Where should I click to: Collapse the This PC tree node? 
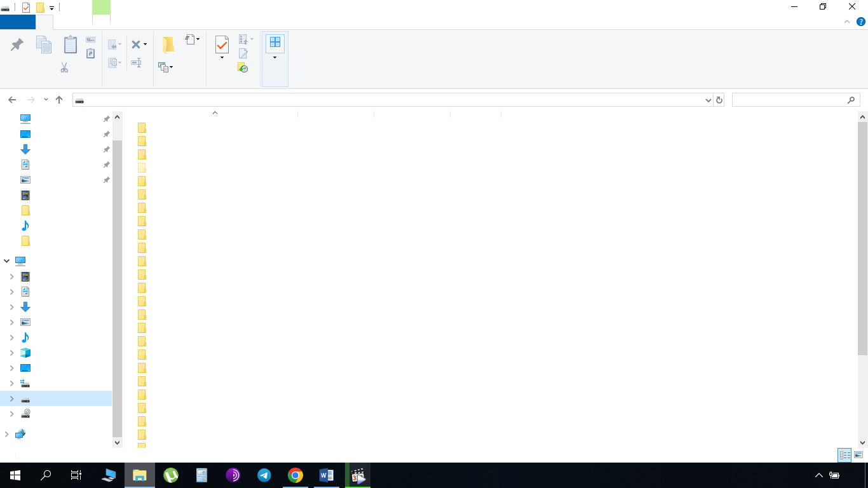[x=7, y=261]
